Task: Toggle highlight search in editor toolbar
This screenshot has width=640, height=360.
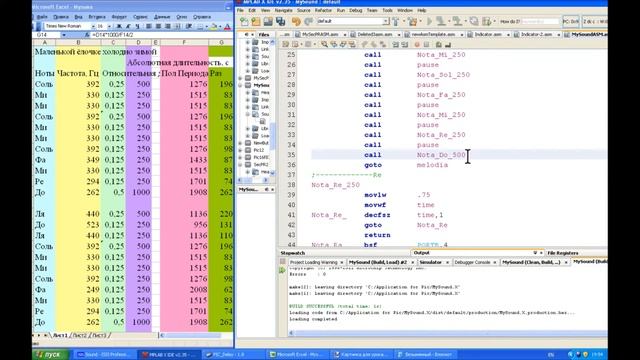Action: click(352, 44)
